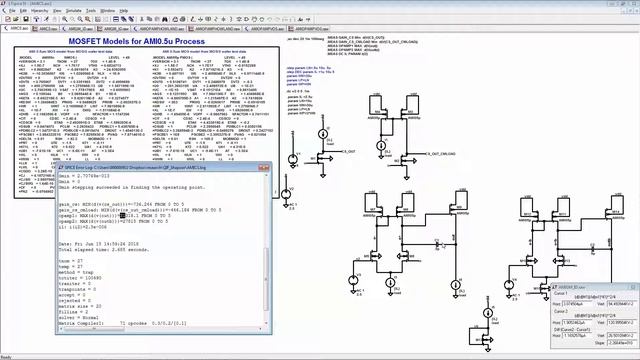Click the Diff Horz value field

pyautogui.click(x=578, y=336)
